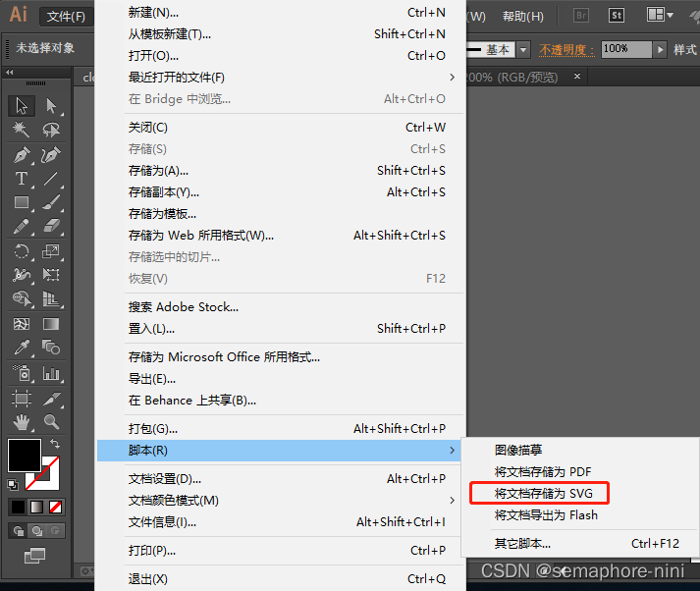Expand the 脚本(R) Scripts submenu
The height and width of the screenshot is (591, 700).
click(279, 451)
